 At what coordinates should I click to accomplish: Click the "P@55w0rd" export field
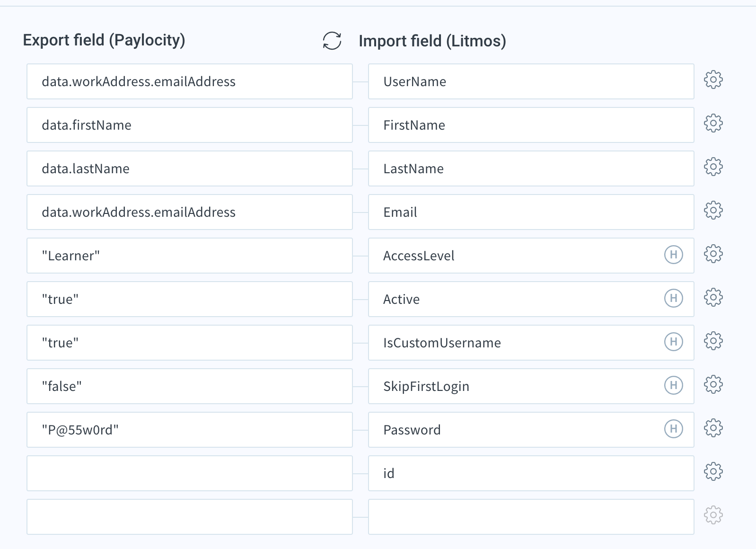coord(190,430)
